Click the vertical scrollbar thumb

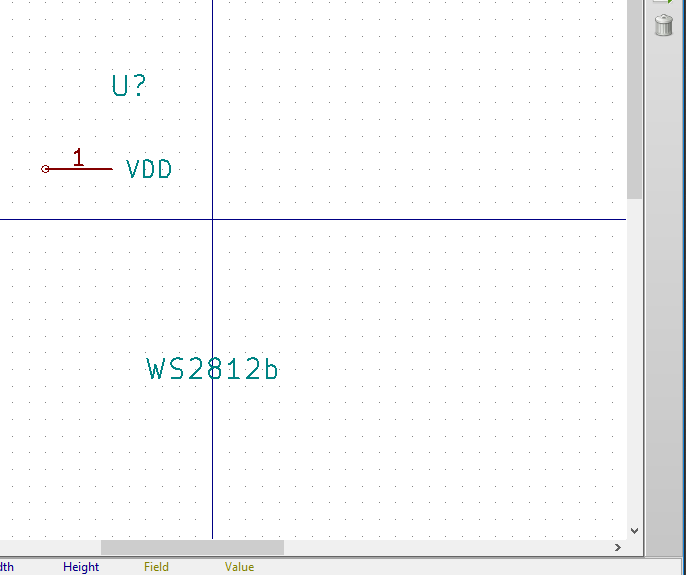pyautogui.click(x=634, y=99)
